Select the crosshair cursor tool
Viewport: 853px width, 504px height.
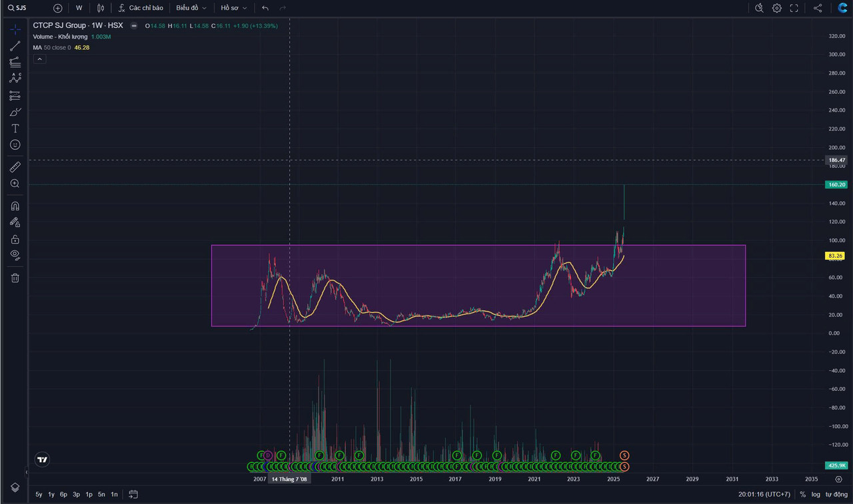click(15, 29)
